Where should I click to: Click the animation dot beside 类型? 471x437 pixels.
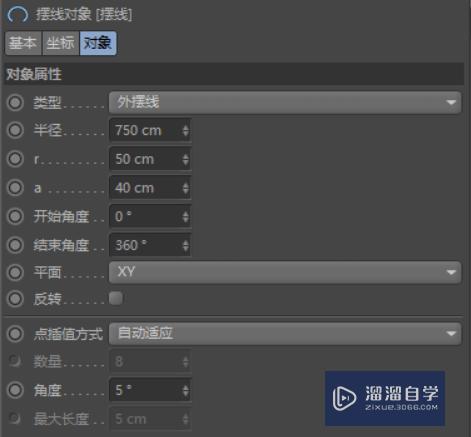click(x=15, y=103)
